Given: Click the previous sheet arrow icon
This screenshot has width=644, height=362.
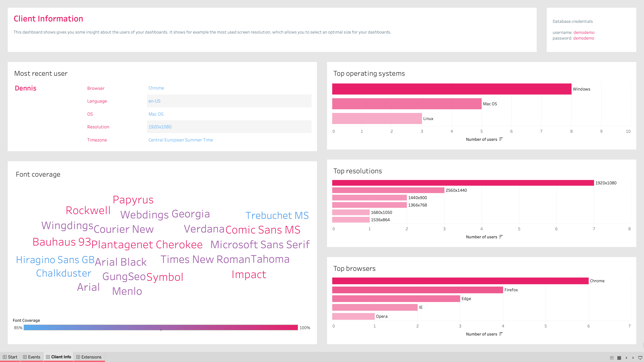Looking at the screenshot, I should click(626, 358).
